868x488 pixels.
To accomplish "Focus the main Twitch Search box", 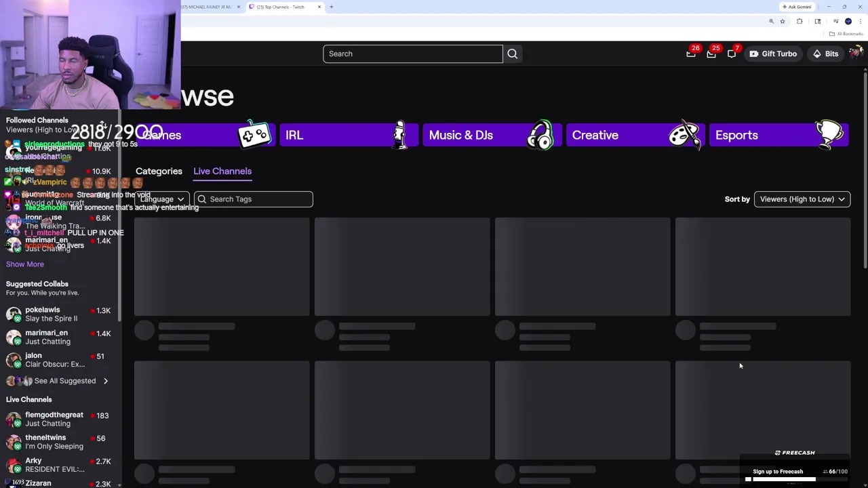I will click(x=412, y=54).
